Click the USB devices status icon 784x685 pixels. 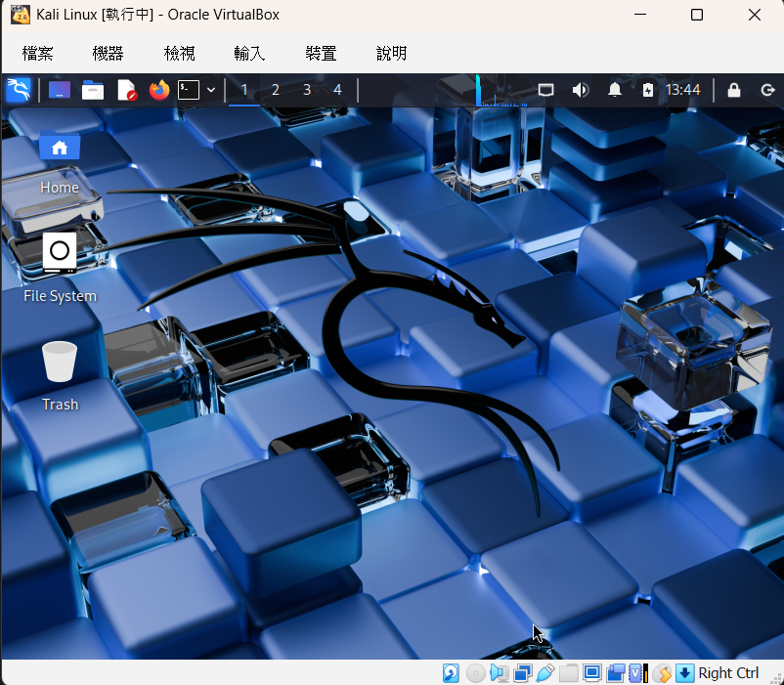click(545, 673)
